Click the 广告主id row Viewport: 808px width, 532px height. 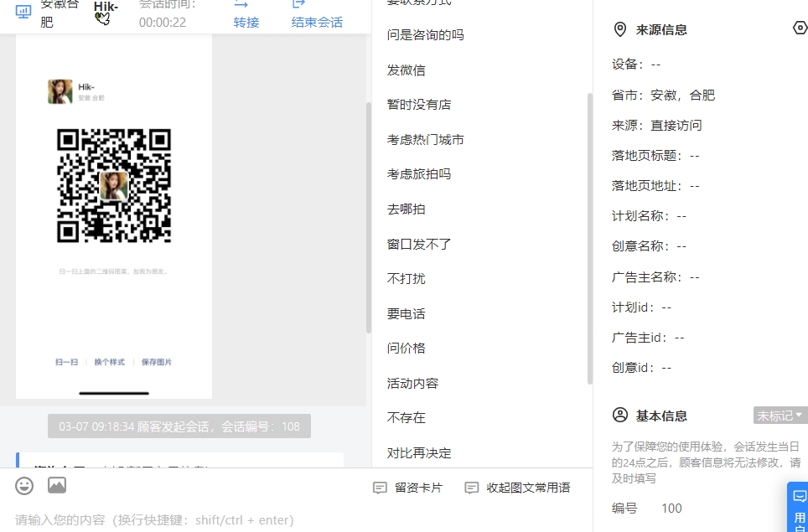tap(648, 338)
